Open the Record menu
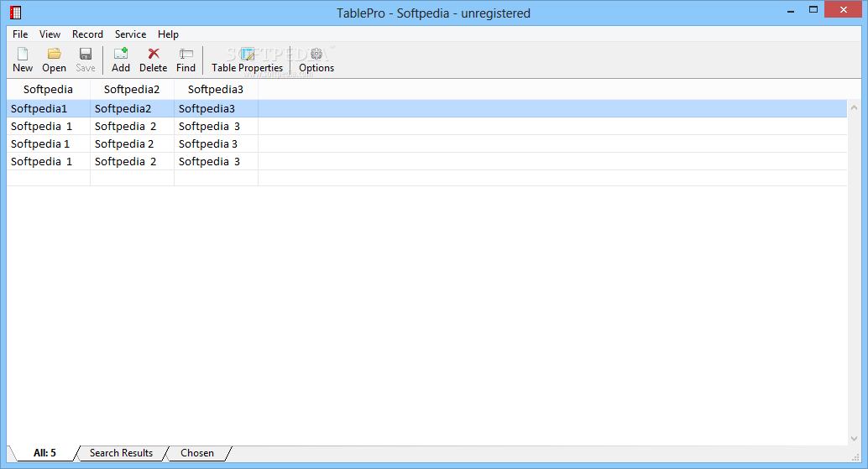868x469 pixels. [87, 34]
